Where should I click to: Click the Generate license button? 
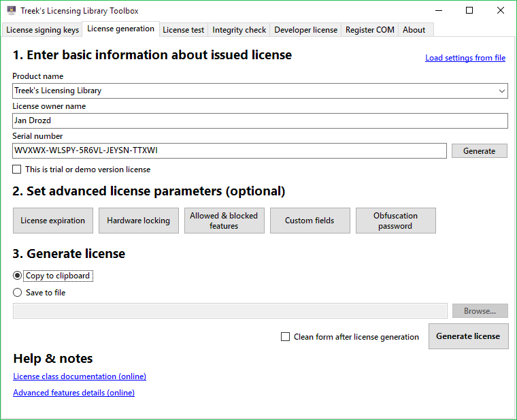click(468, 336)
